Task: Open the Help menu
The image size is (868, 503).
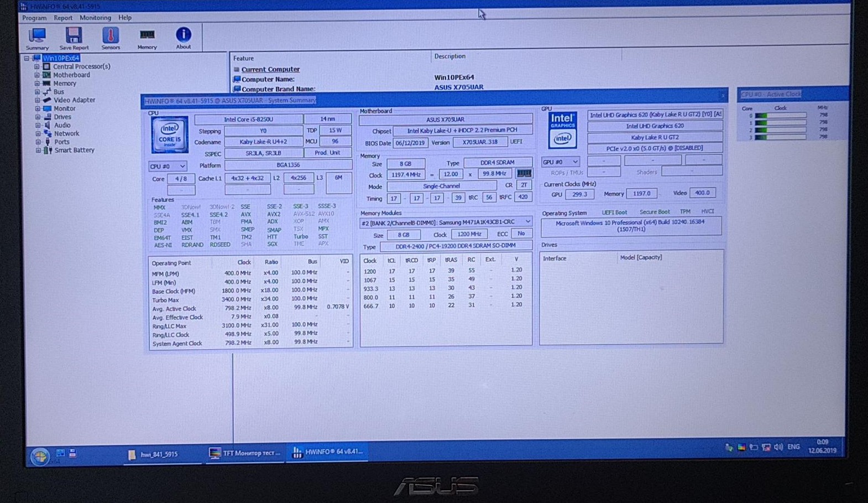Action: [x=125, y=18]
